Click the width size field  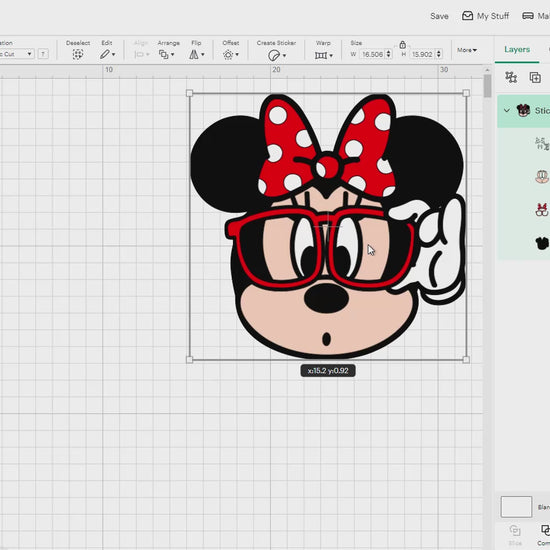372,54
